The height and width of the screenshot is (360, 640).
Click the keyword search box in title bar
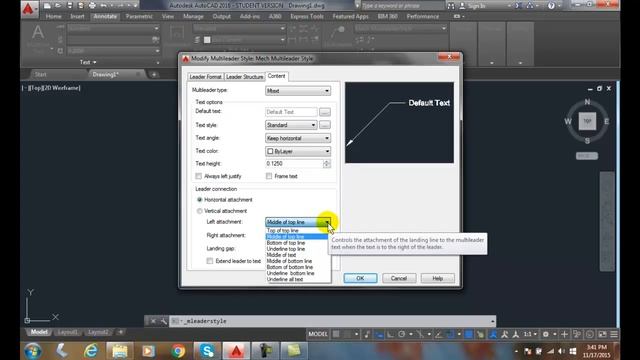[402, 6]
